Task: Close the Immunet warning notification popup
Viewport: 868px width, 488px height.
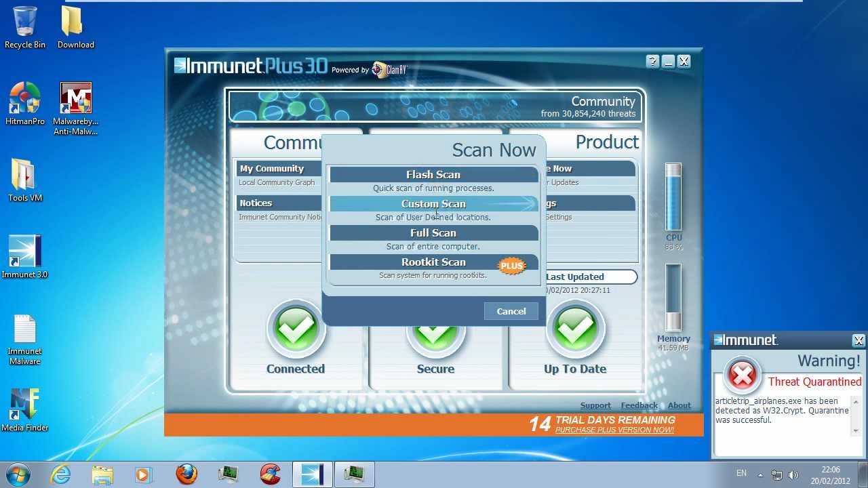Action: (859, 340)
